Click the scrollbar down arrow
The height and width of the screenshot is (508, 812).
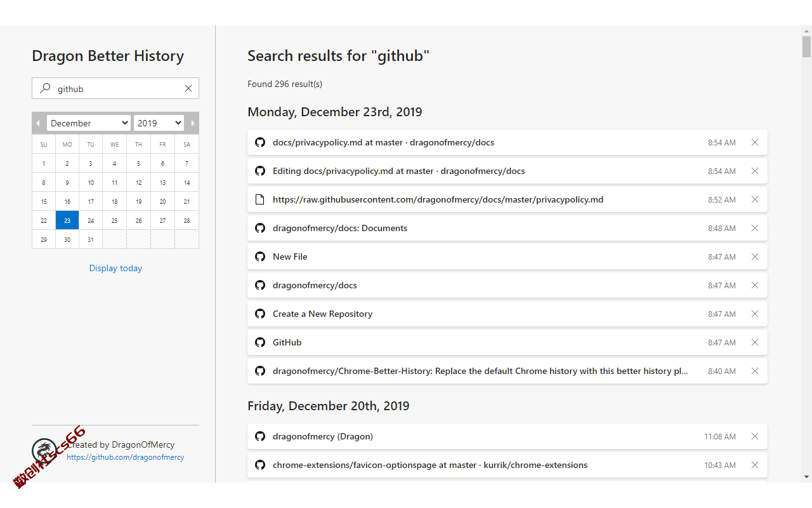(x=806, y=476)
